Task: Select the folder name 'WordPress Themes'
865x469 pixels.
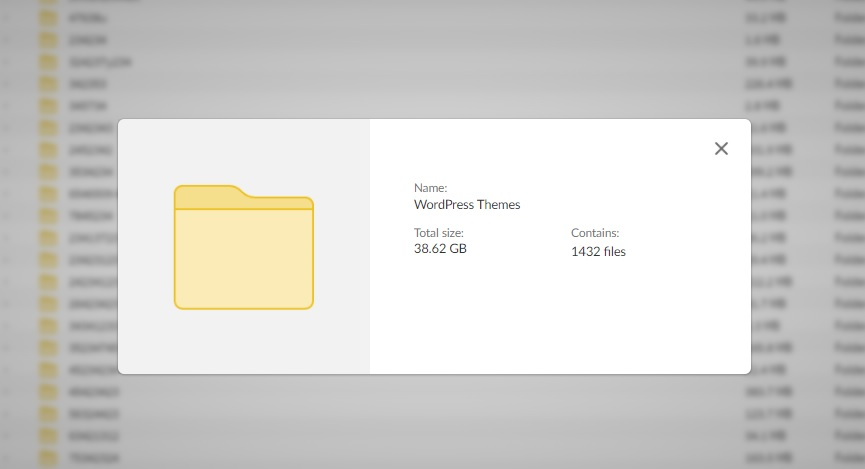Action: pos(467,205)
